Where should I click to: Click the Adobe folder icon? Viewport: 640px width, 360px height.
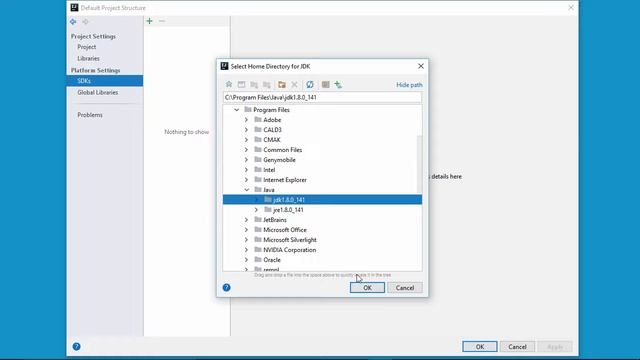pyautogui.click(x=258, y=120)
